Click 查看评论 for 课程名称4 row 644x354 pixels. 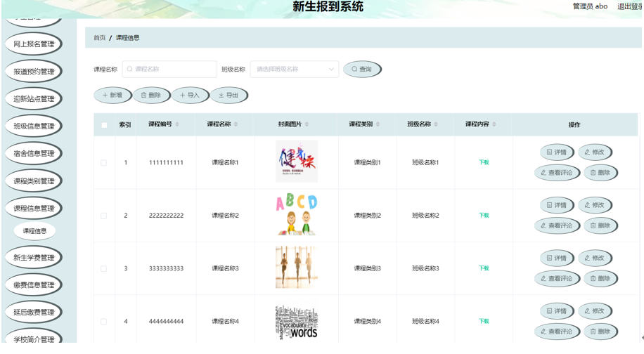pyautogui.click(x=557, y=332)
